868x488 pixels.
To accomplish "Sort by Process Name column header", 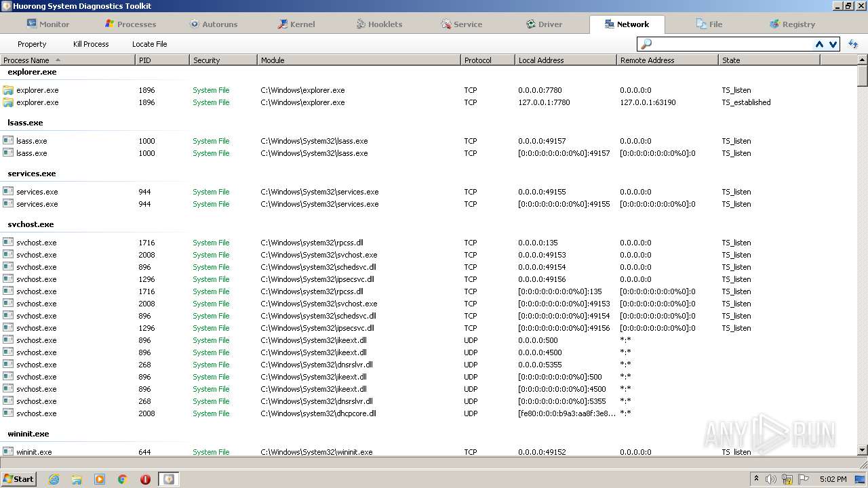I will pyautogui.click(x=68, y=60).
